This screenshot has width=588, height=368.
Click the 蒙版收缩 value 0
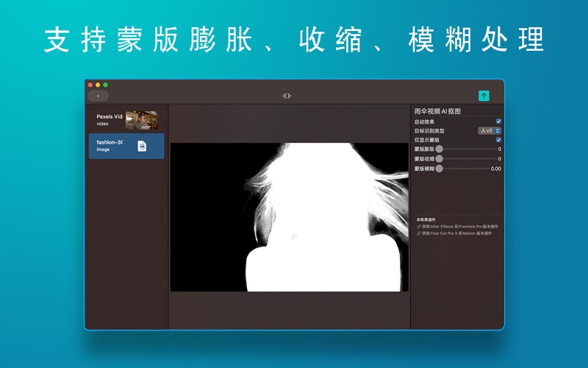click(500, 159)
